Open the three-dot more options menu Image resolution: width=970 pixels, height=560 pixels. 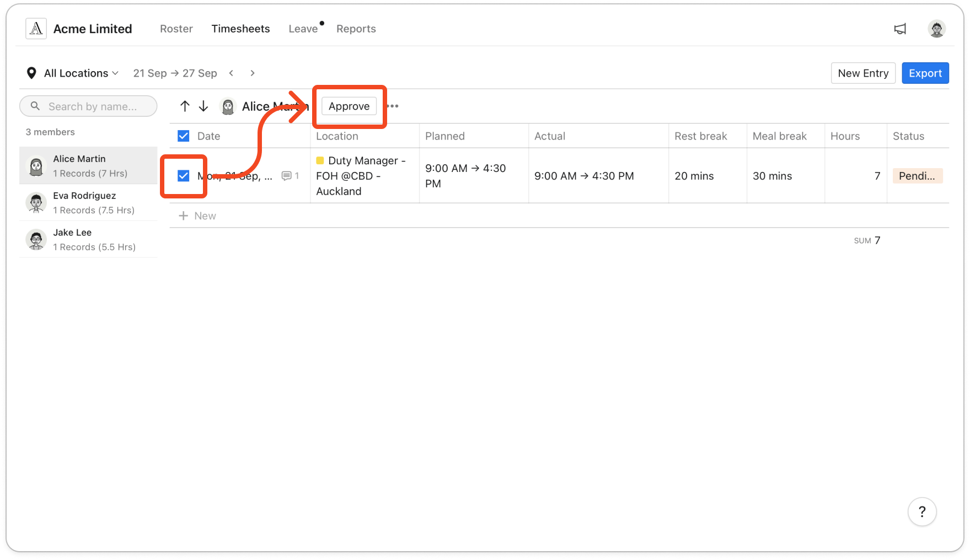393,106
